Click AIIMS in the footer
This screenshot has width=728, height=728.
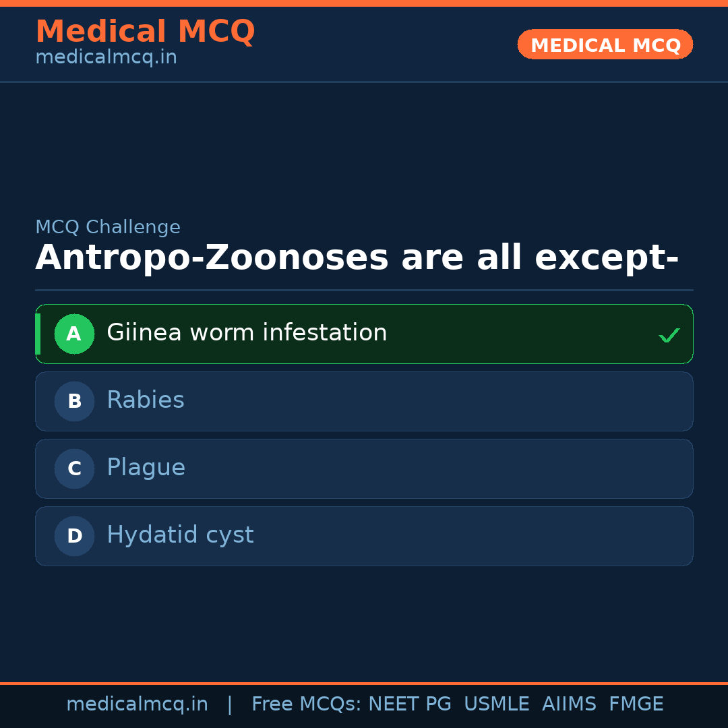pos(569,704)
